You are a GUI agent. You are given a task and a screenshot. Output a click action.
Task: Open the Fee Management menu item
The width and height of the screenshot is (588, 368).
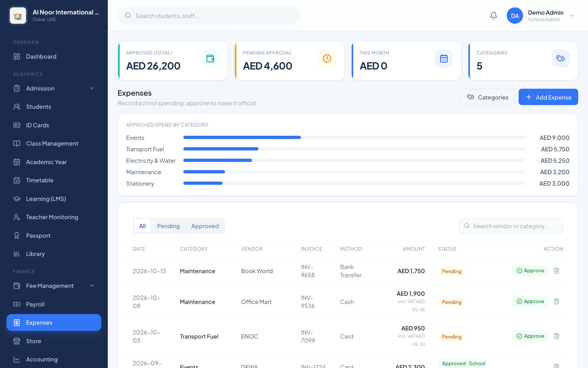click(x=54, y=286)
